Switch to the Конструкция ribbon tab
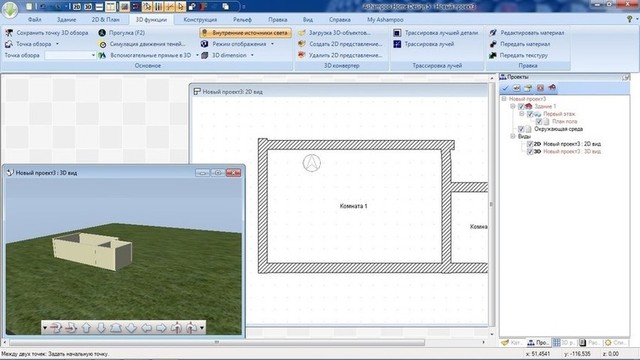 pyautogui.click(x=200, y=20)
